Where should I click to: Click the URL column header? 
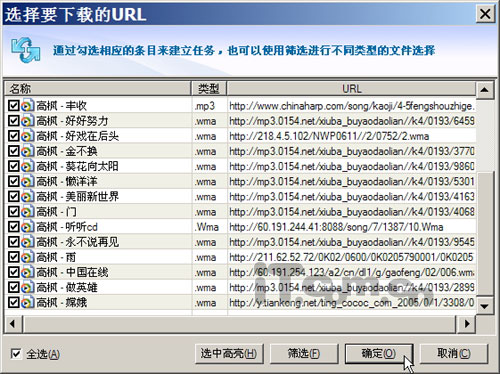coord(351,89)
